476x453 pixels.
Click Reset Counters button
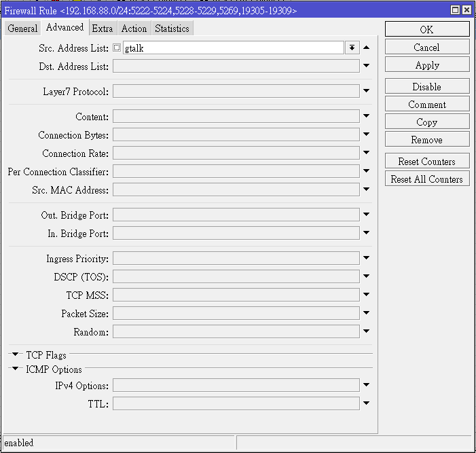[x=427, y=161]
